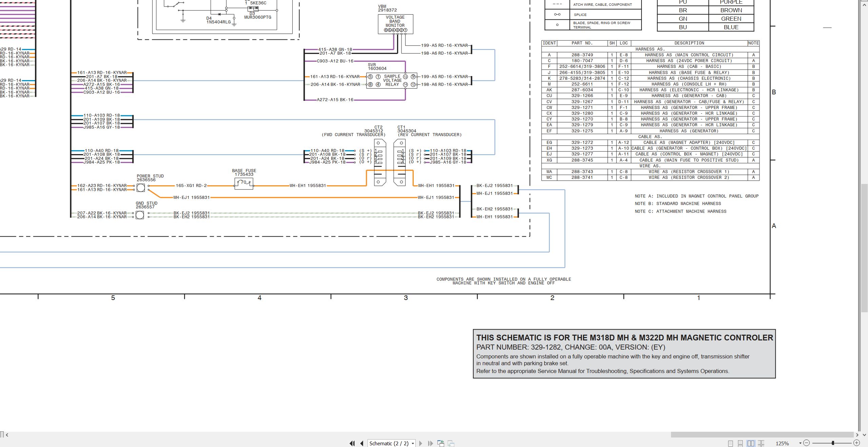Click the zoom out minus button
This screenshot has height=447, width=868.
click(807, 443)
